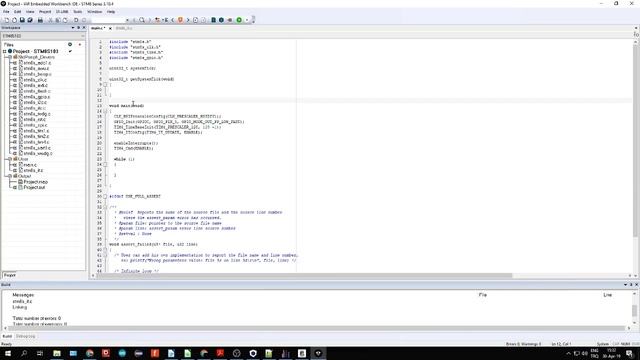
Task: Select stm8s_uart1.c in the workspace tree
Action: pos(37,148)
